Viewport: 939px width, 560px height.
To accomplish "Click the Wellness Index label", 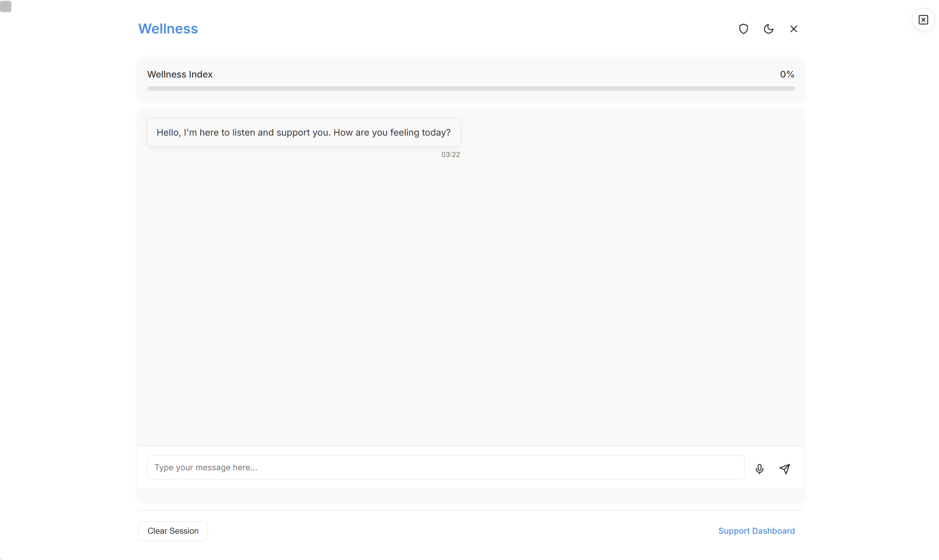I will 180,74.
